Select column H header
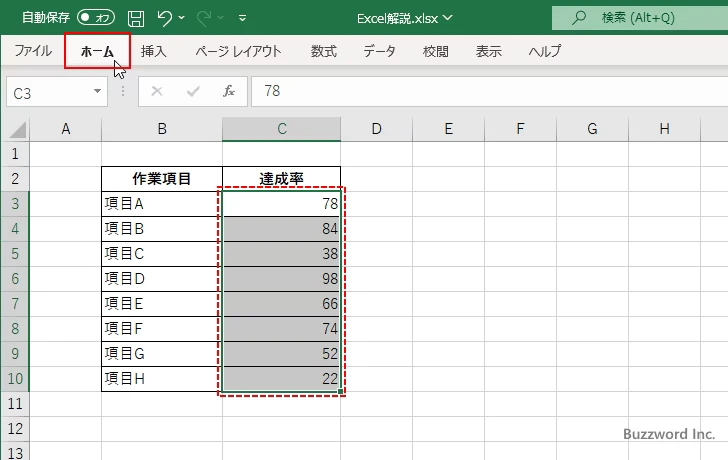Viewport: 728px width, 460px height. [x=664, y=129]
